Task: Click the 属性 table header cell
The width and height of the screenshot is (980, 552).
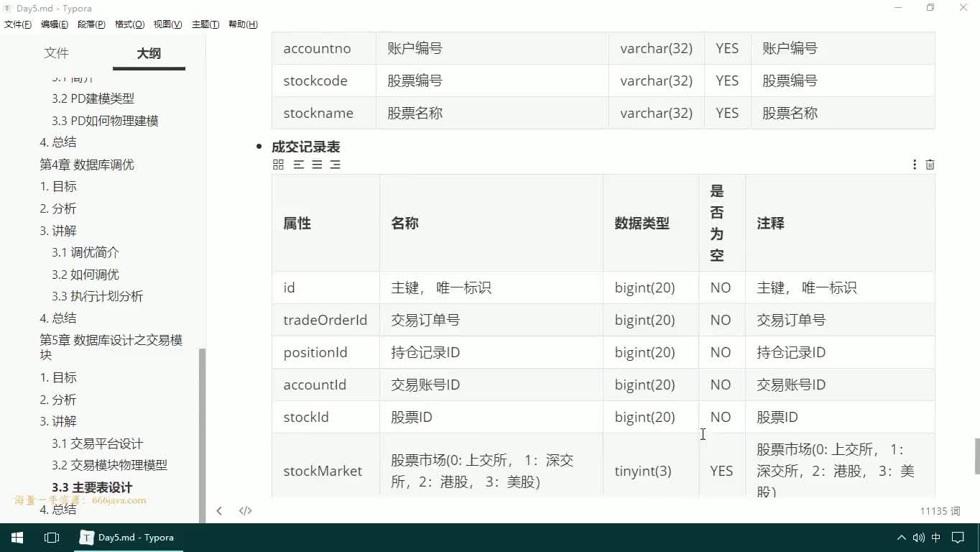Action: (x=325, y=224)
